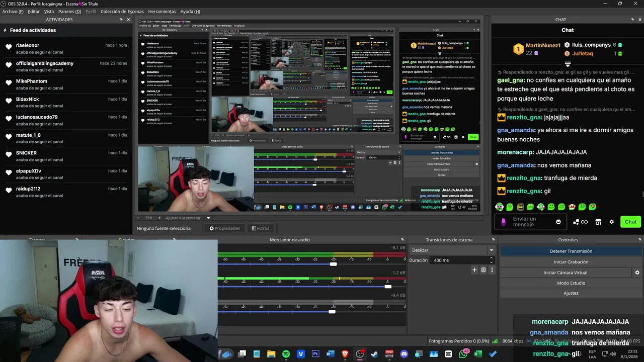Pop out the Mezclador de audio dock
This screenshot has height=362, width=644.
(402, 240)
